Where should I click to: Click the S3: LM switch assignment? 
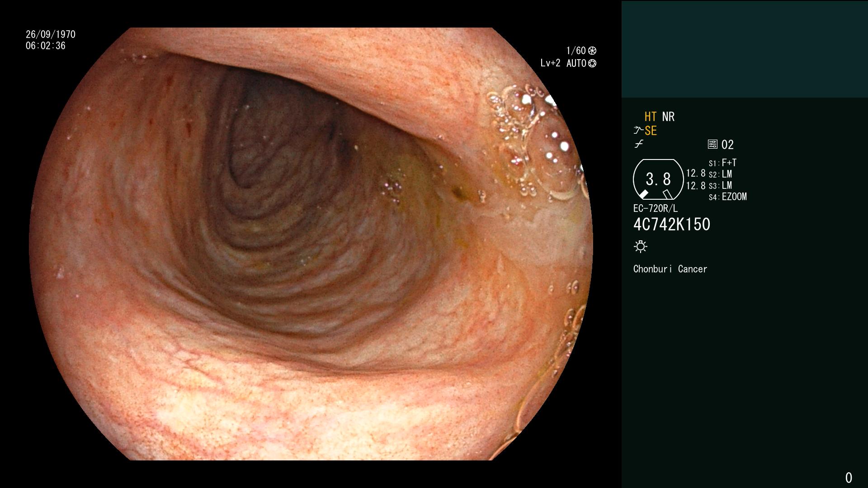coord(720,186)
